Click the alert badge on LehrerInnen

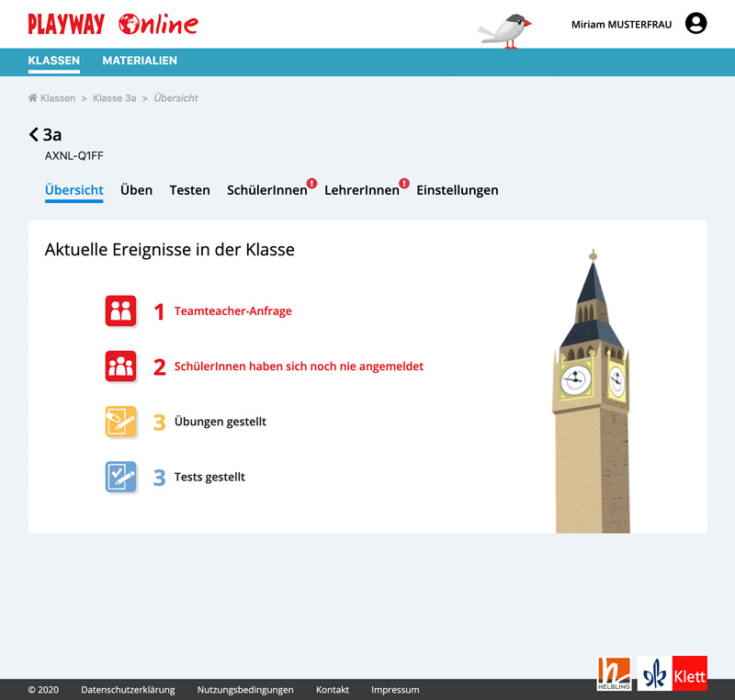click(x=404, y=183)
